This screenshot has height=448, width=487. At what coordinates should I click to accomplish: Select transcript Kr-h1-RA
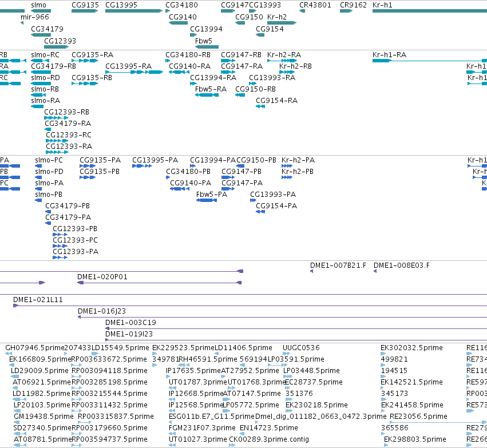tap(389, 55)
